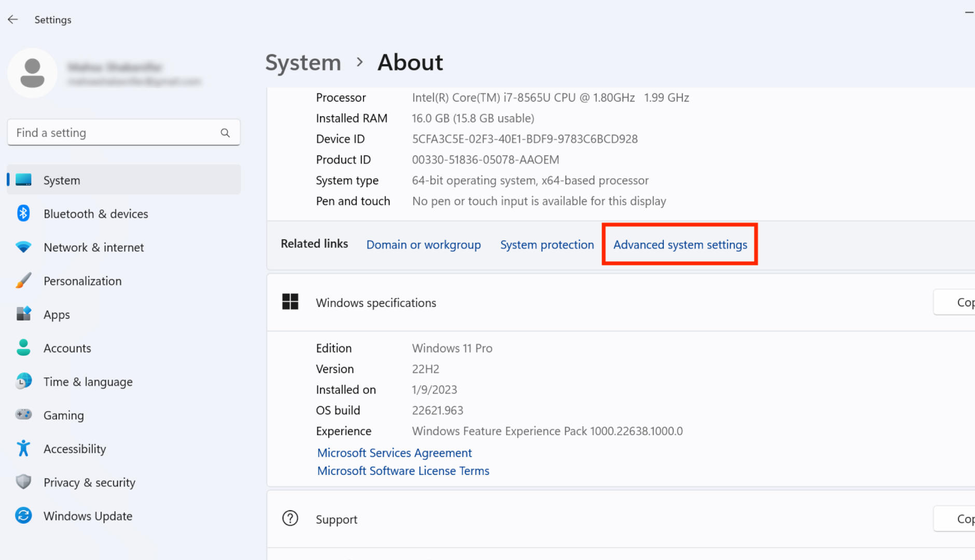Click the back arrow
Screen dimensions: 975x560
click(12, 19)
